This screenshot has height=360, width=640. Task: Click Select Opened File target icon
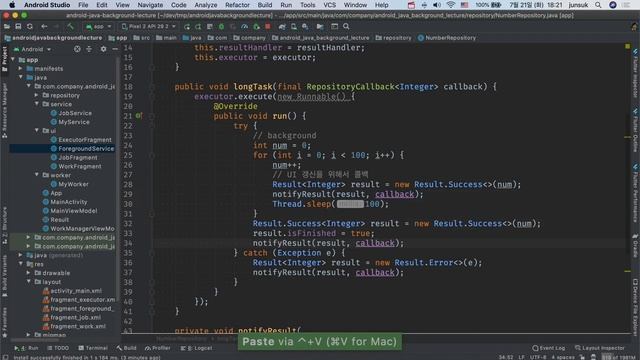click(x=77, y=49)
